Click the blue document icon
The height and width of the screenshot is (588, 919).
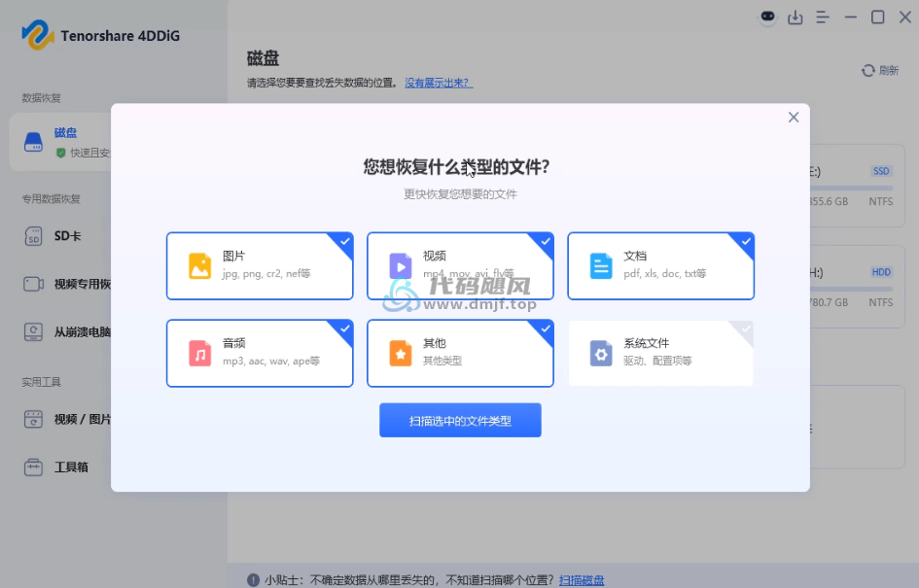(601, 266)
